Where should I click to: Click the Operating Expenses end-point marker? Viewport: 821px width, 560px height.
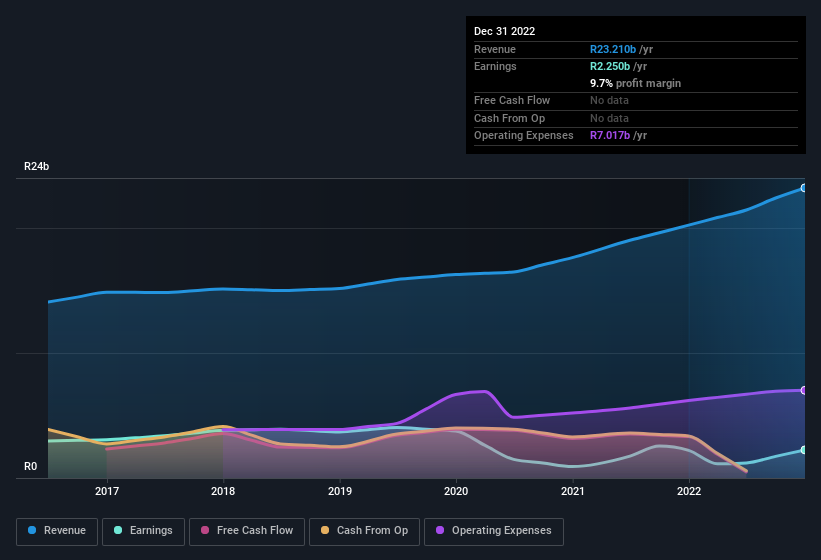(804, 390)
